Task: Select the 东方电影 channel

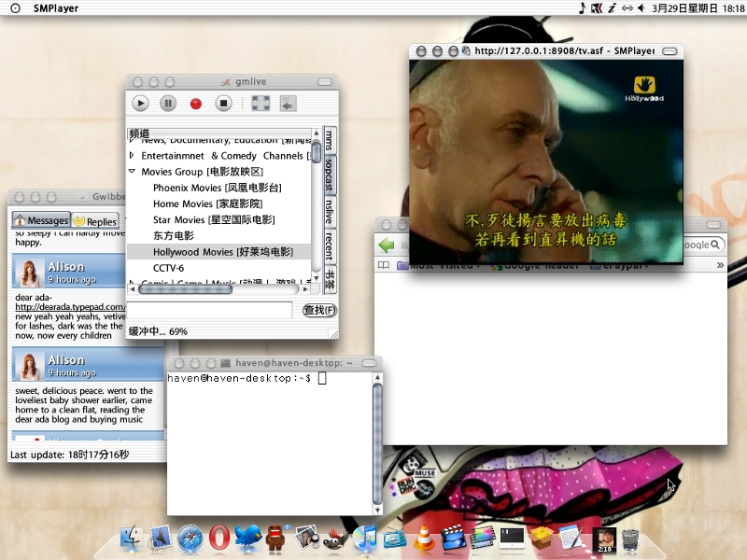Action: click(x=174, y=236)
